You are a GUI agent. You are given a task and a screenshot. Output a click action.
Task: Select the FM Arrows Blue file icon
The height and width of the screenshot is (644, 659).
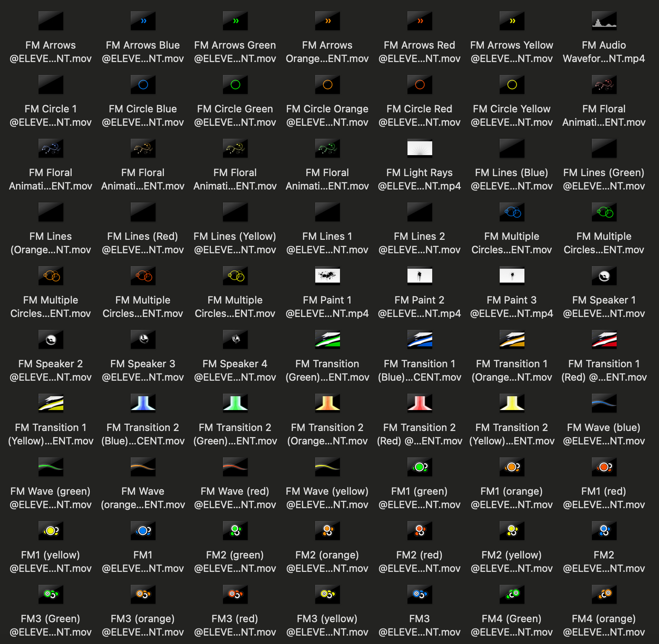point(143,21)
